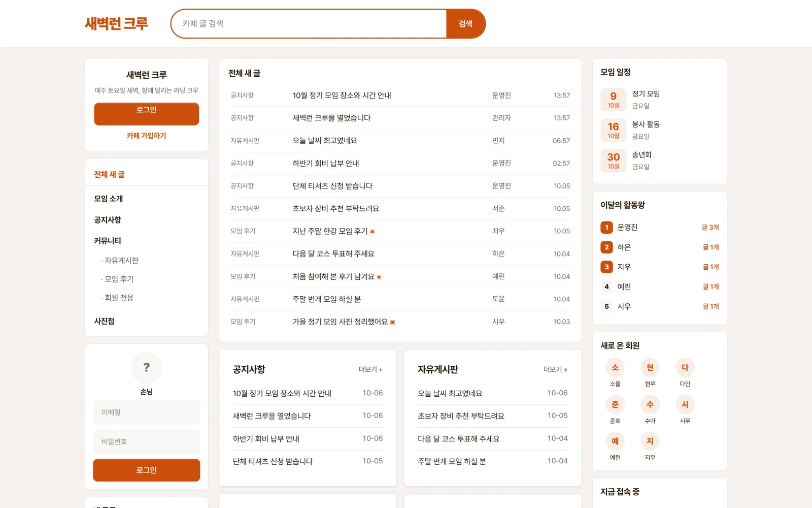Viewport: 812px width, 508px height.
Task: Click the 카페 글 검색 search field
Action: tap(309, 23)
